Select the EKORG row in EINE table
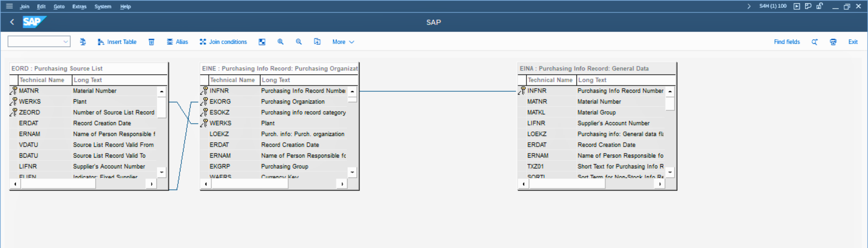 coord(220,101)
